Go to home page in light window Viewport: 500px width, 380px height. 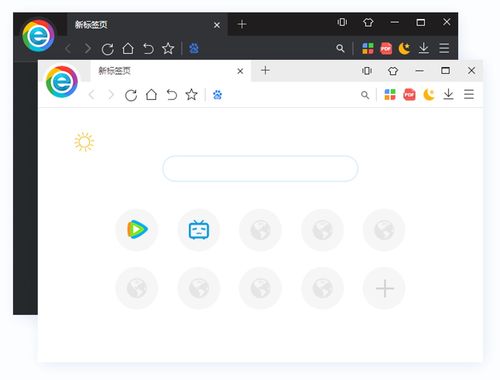tap(151, 95)
